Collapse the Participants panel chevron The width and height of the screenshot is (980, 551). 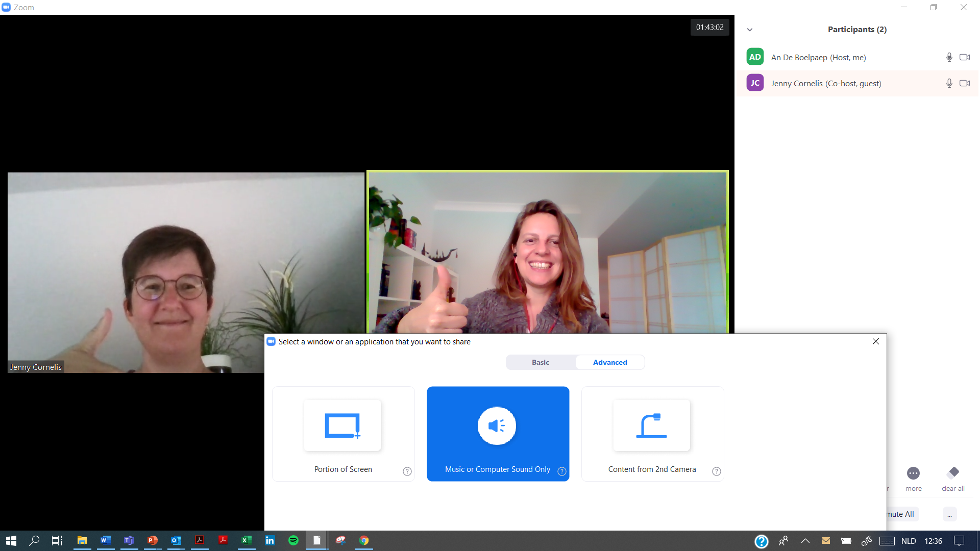tap(750, 30)
